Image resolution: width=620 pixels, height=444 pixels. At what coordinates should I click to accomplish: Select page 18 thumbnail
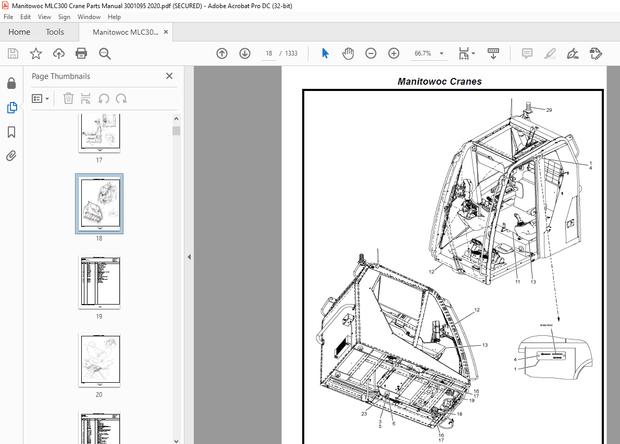click(x=99, y=204)
